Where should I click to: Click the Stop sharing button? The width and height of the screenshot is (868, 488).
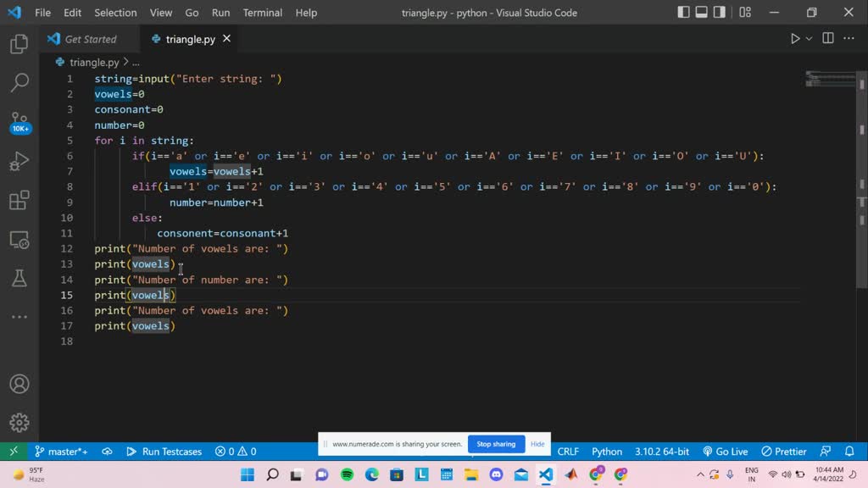coord(496,443)
